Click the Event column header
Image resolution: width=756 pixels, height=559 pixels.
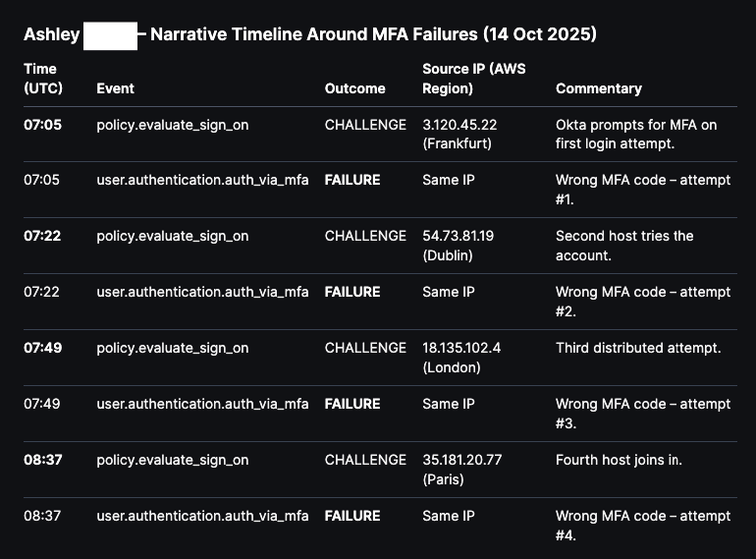(115, 88)
